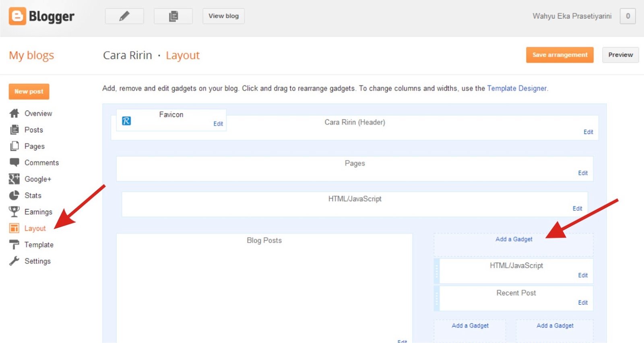The width and height of the screenshot is (644, 343).
Task: Edit the top HTML/JavaScript gadget
Action: 578,208
